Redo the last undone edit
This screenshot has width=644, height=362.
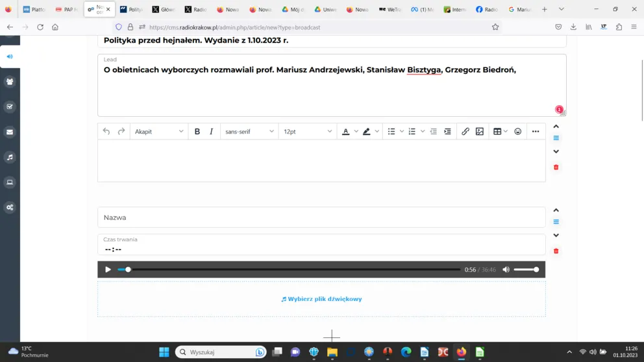tap(121, 131)
